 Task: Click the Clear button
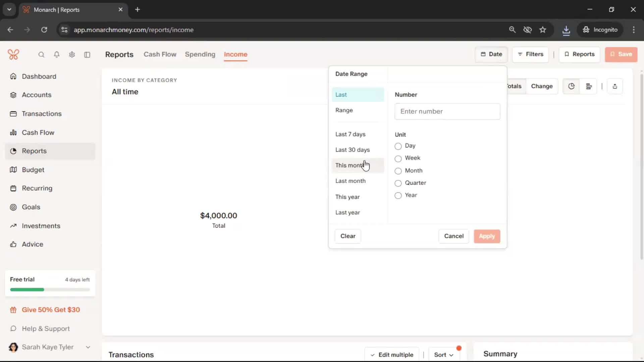coord(348,236)
